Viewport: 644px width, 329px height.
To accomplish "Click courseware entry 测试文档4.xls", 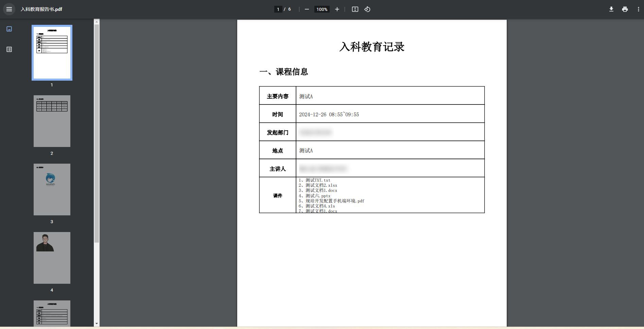I will (x=317, y=206).
